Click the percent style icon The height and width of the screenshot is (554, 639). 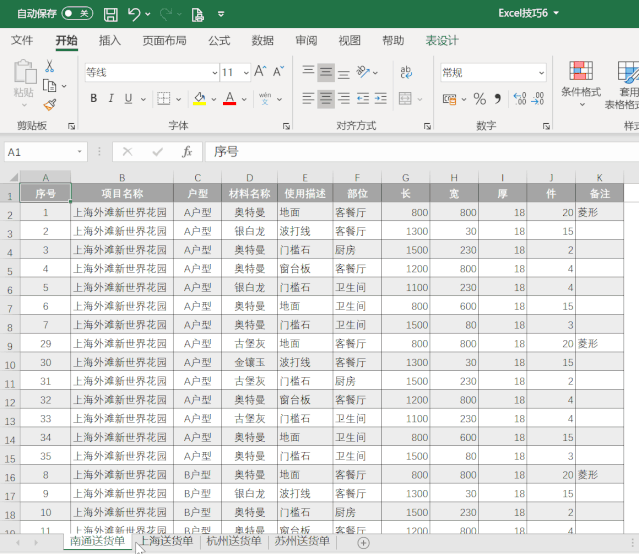click(x=479, y=98)
